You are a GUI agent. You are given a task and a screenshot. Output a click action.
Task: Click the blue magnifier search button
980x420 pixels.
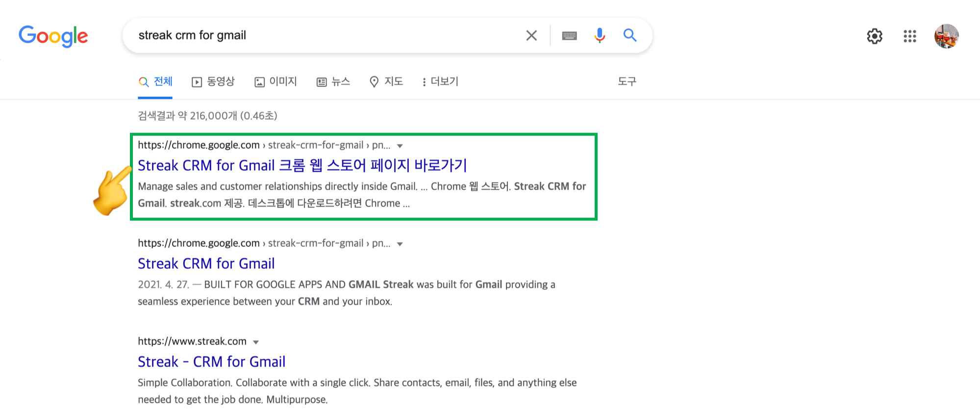(630, 35)
